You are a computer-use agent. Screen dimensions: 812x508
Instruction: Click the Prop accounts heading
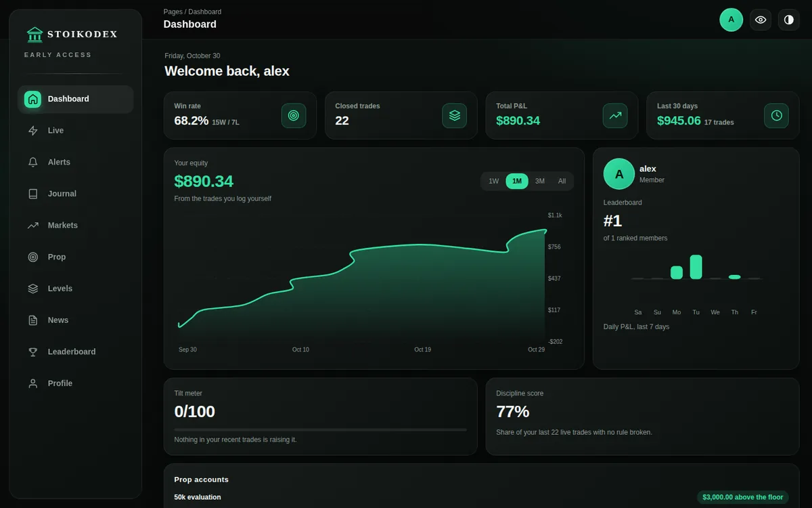(202, 480)
